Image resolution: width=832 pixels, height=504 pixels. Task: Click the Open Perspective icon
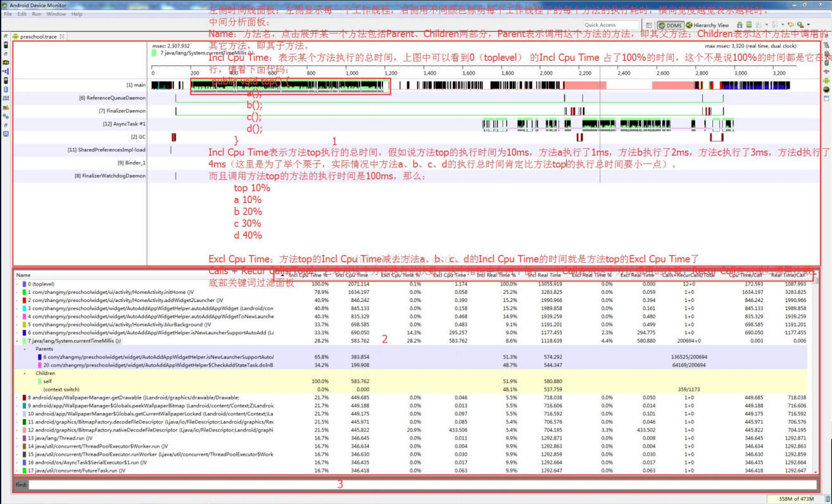tap(649, 25)
